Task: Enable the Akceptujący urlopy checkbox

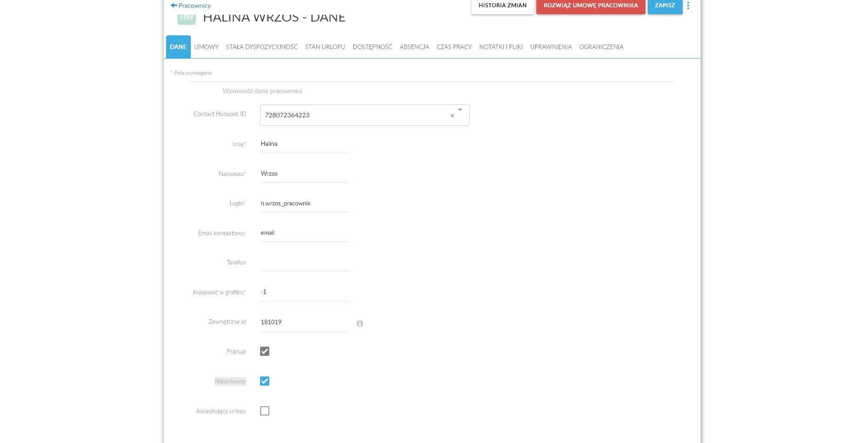Action: click(x=265, y=411)
